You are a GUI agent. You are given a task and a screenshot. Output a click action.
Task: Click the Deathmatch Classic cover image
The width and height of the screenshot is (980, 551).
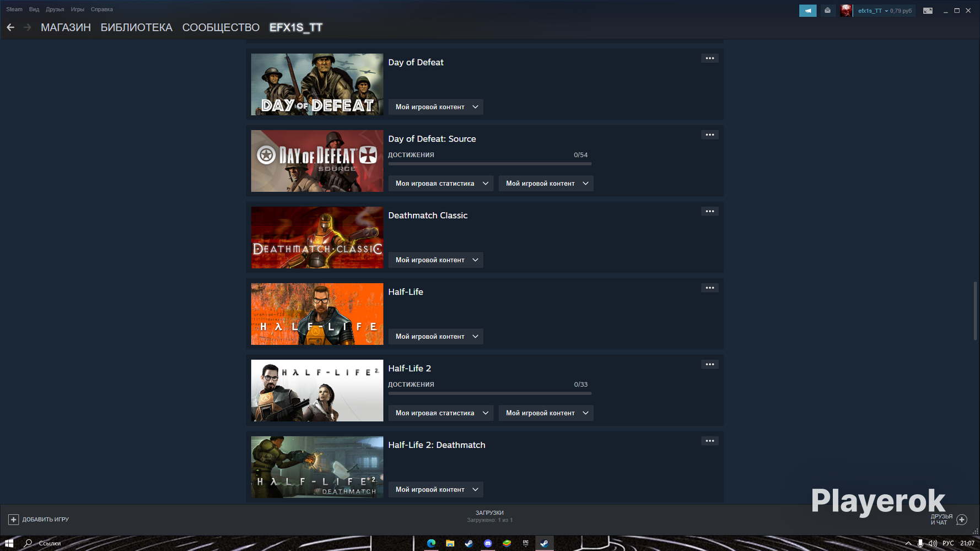[x=317, y=237]
